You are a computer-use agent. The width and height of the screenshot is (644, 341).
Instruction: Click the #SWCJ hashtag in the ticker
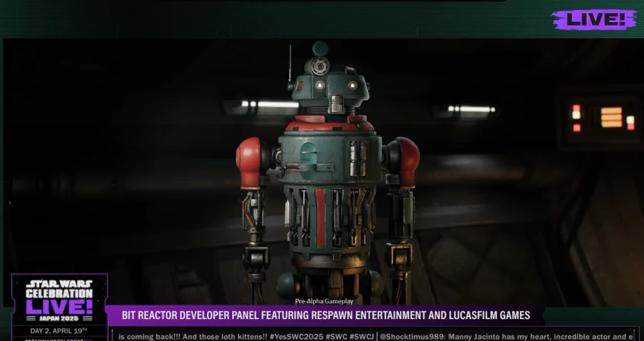pos(362,337)
